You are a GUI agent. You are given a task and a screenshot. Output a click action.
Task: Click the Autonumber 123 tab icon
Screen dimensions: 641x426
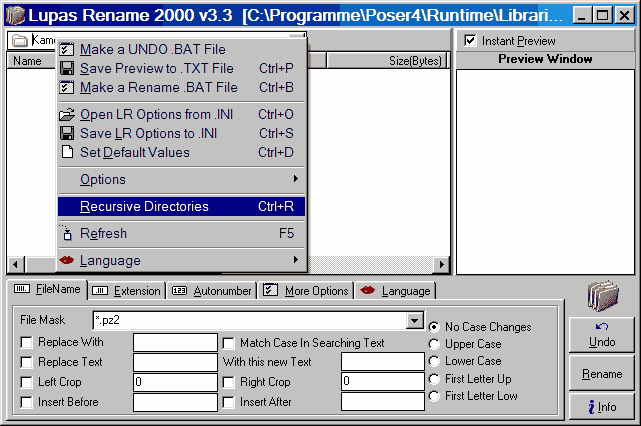pos(179,291)
